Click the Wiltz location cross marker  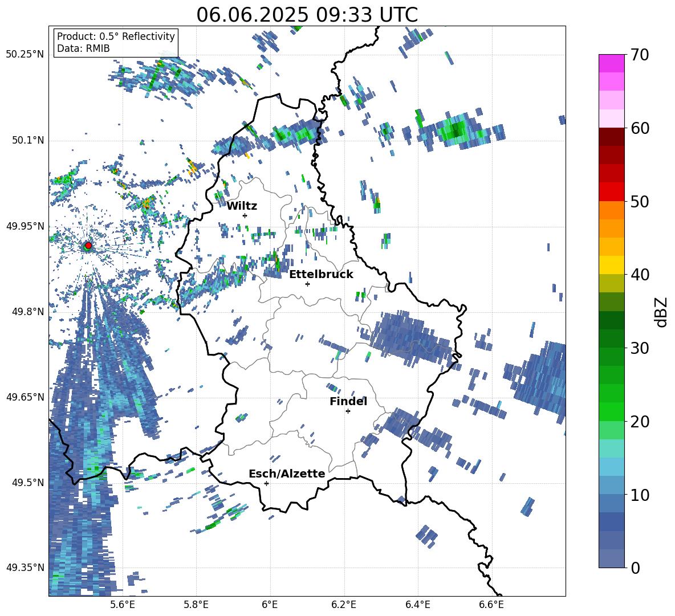click(x=245, y=215)
